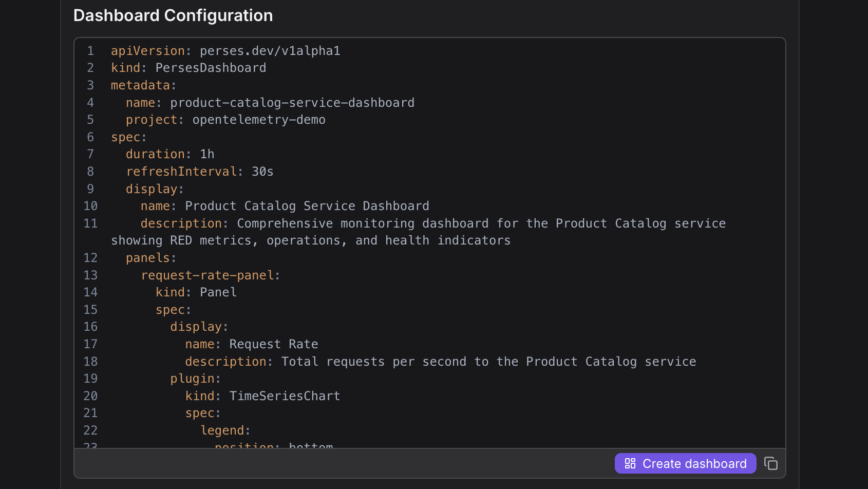Click the copy code icon

(771, 463)
